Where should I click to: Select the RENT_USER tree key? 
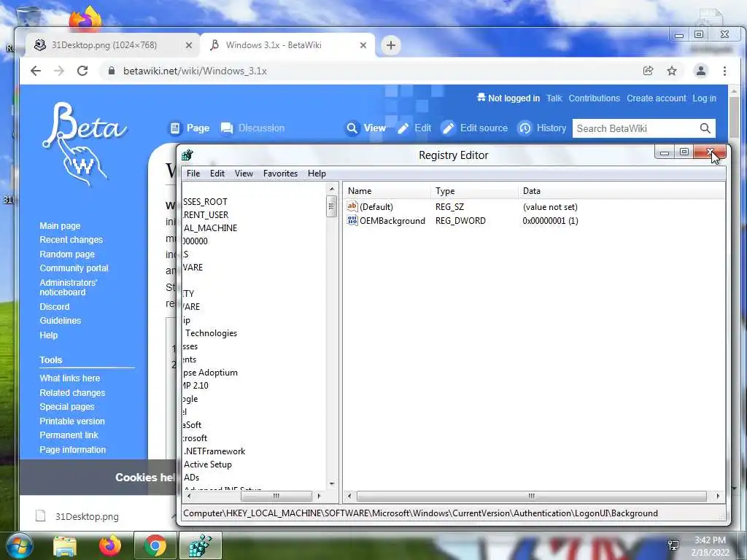click(206, 215)
